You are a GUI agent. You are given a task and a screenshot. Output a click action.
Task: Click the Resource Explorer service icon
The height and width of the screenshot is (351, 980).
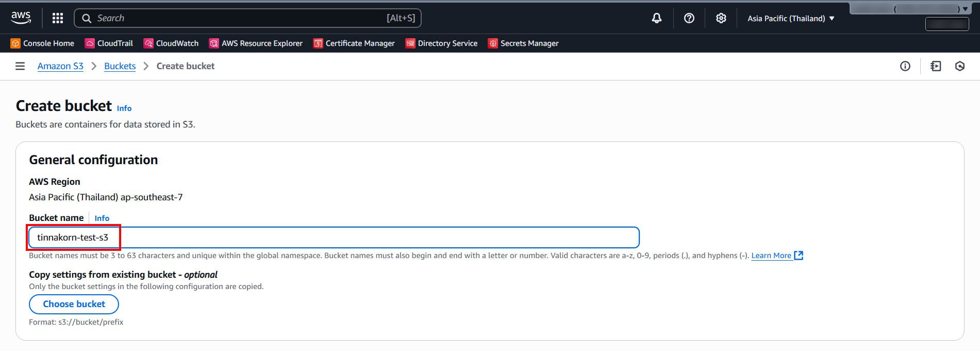tap(214, 43)
